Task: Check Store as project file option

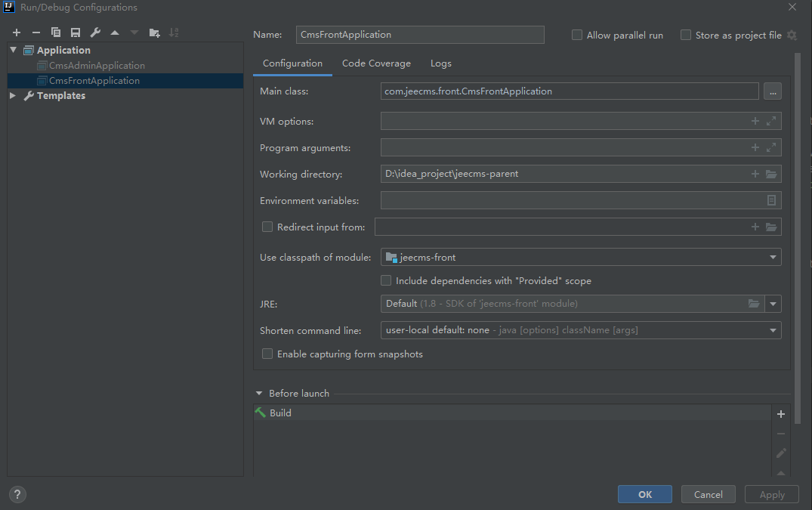Action: tap(686, 35)
